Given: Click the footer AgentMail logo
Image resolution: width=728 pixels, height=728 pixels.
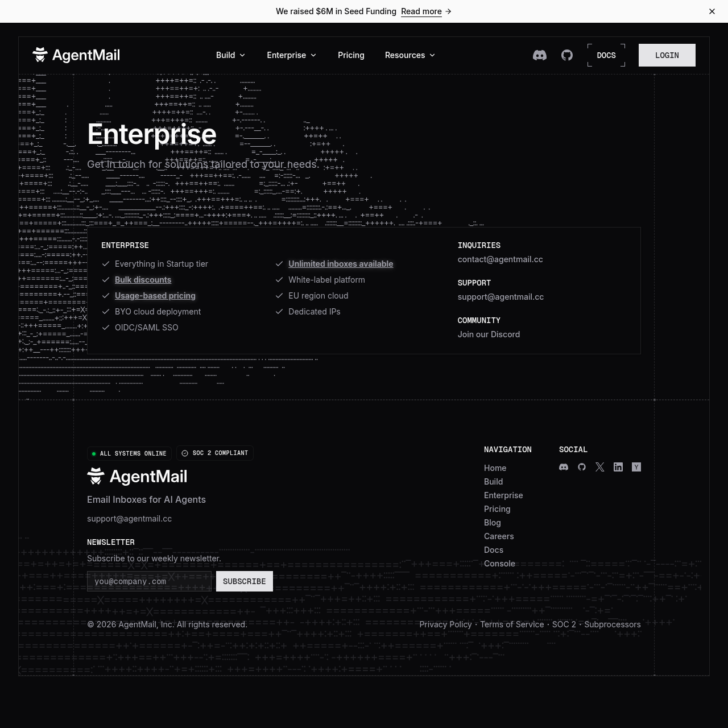Looking at the screenshot, I should point(137,477).
